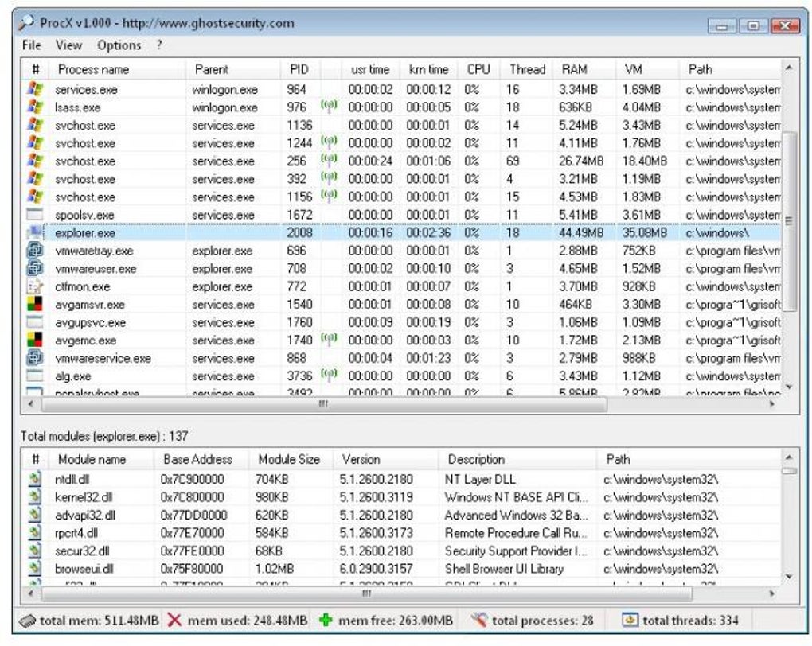812x646 pixels.
Task: Click base address 0x7C900000 cell
Action: [192, 479]
